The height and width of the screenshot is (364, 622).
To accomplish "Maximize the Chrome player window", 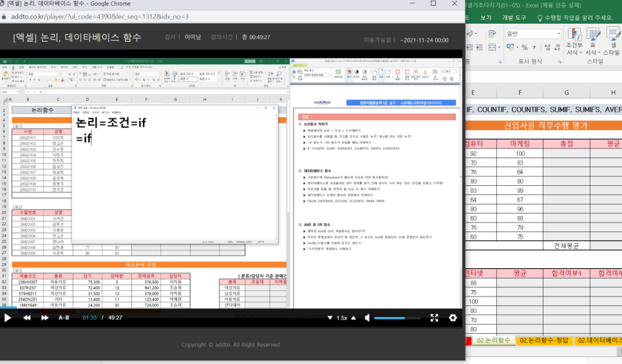I will pyautogui.click(x=433, y=4).
